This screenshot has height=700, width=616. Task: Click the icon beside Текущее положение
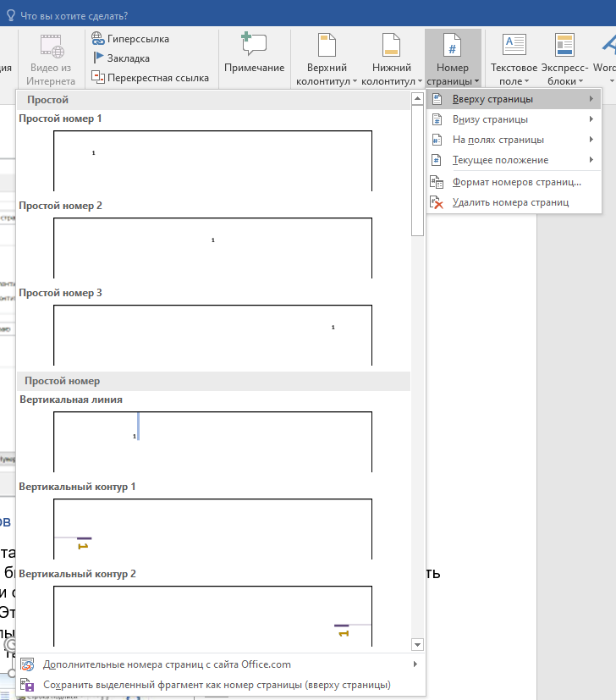(x=437, y=160)
